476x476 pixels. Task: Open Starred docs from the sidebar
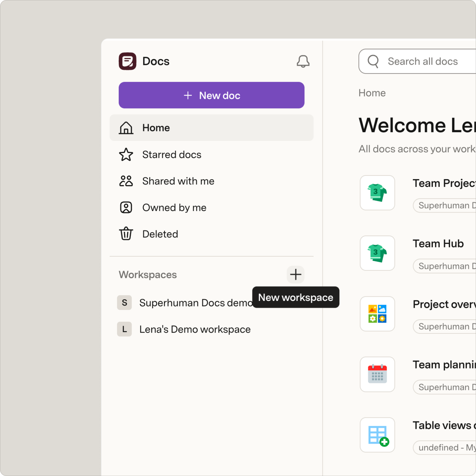click(212, 155)
